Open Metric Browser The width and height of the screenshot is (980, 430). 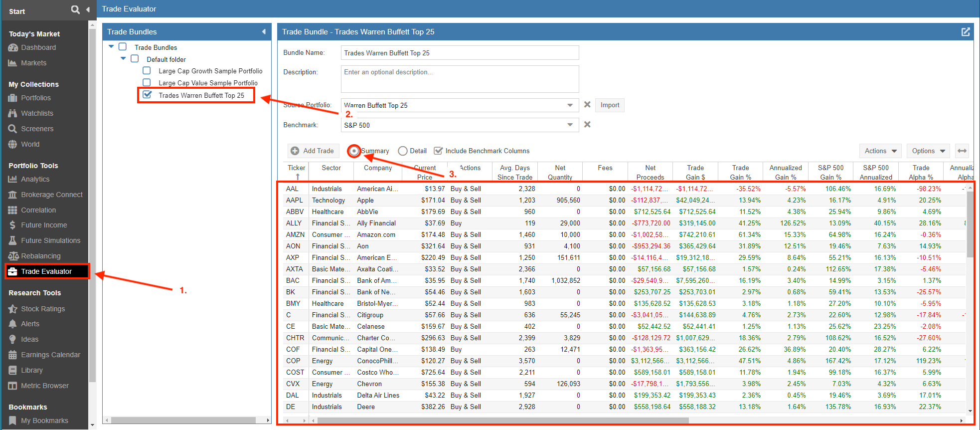45,386
